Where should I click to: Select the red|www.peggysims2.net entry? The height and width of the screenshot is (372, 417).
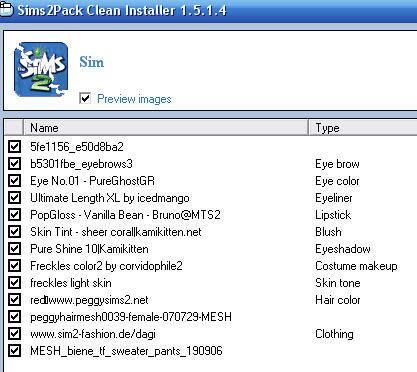pos(89,300)
